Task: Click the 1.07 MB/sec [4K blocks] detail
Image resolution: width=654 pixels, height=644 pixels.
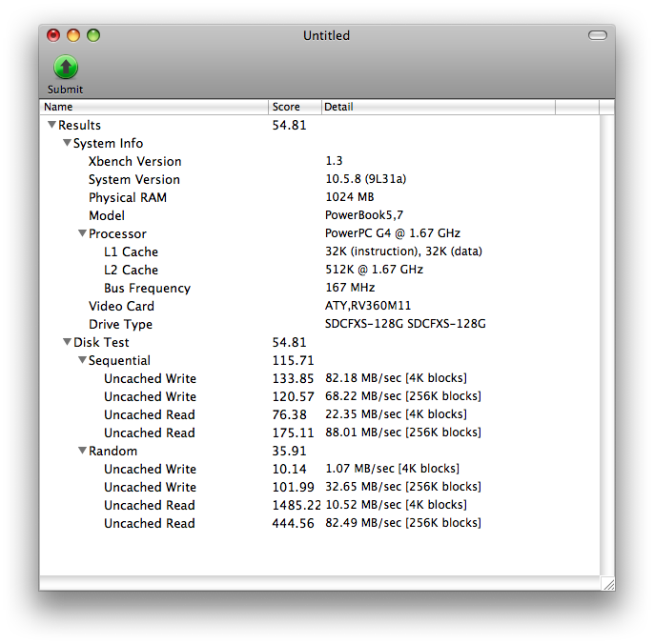Action: coord(392,469)
